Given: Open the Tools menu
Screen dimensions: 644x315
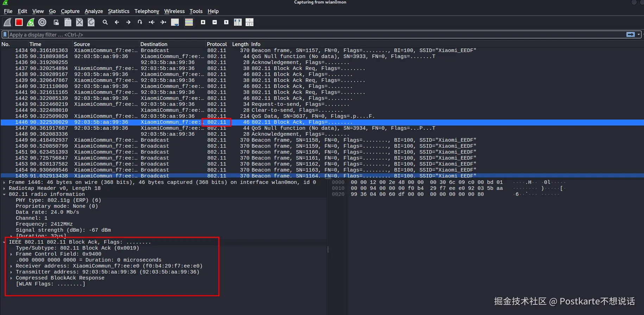Looking at the screenshot, I should [x=196, y=11].
